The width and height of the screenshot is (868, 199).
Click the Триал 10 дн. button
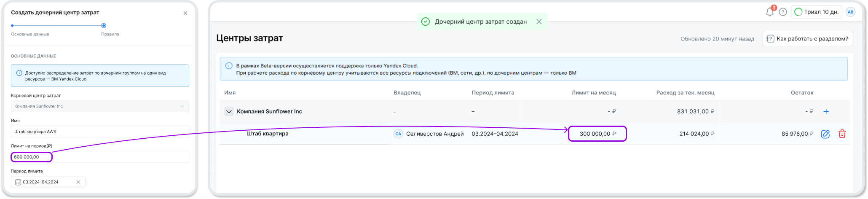coord(816,12)
